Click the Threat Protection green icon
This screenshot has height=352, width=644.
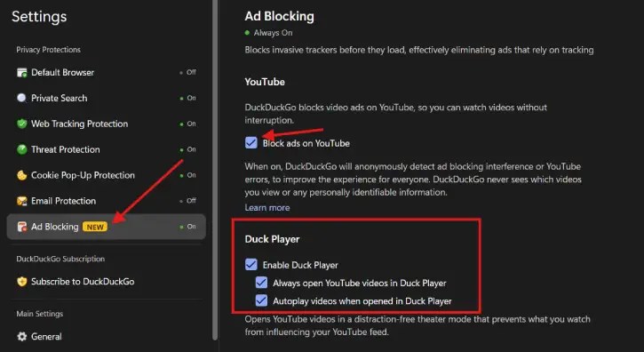point(22,149)
